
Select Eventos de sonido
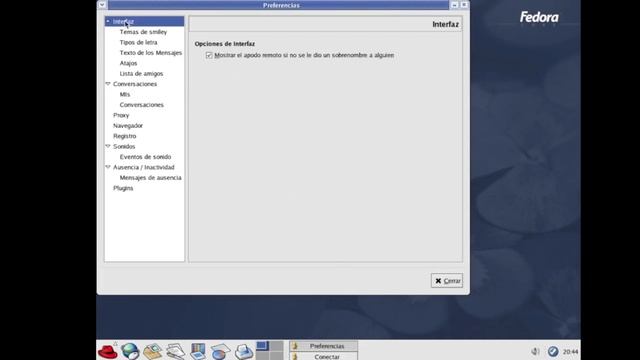pyautogui.click(x=145, y=157)
